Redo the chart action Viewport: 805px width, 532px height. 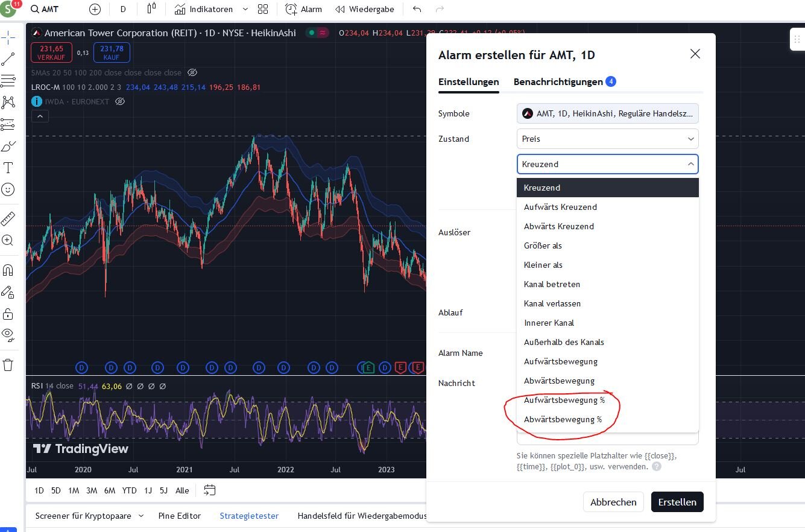tap(440, 9)
